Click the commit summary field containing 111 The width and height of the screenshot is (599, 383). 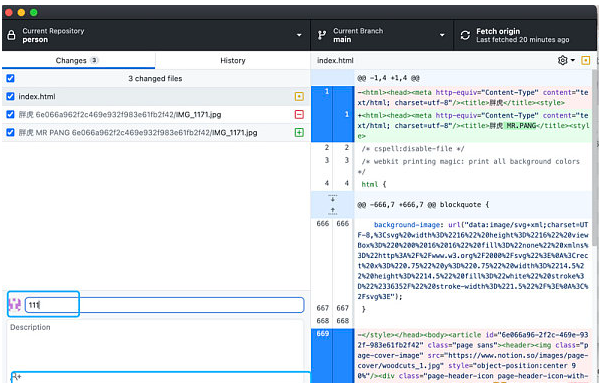pyautogui.click(x=164, y=305)
